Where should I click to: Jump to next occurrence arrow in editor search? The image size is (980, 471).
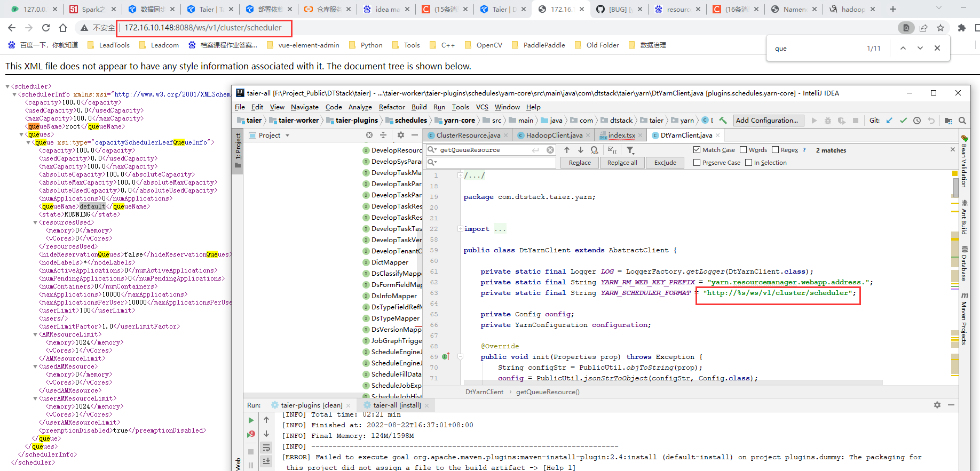[x=581, y=150]
